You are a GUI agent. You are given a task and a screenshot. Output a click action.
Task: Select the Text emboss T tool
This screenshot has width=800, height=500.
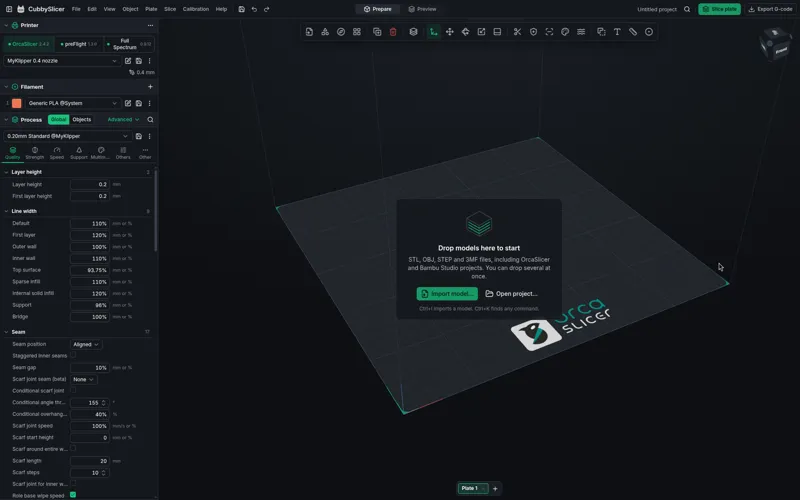tap(617, 32)
